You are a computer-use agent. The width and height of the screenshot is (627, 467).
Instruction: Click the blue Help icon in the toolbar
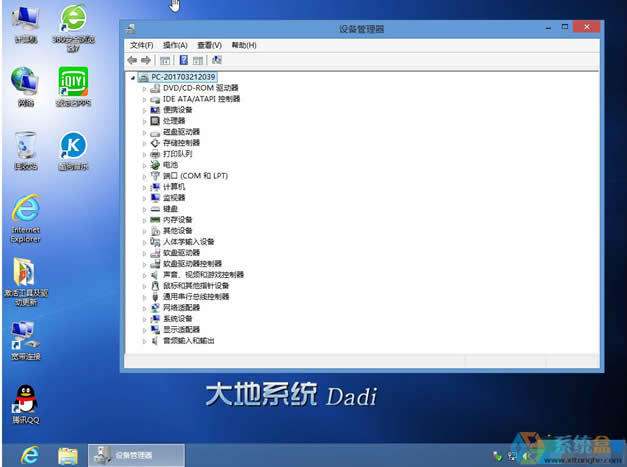(x=183, y=60)
